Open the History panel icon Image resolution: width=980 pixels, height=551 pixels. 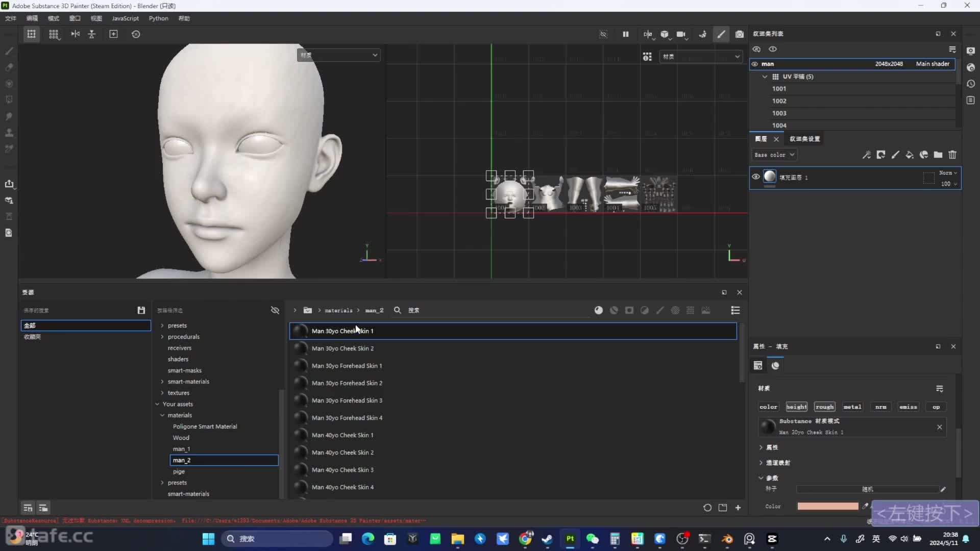tap(971, 84)
